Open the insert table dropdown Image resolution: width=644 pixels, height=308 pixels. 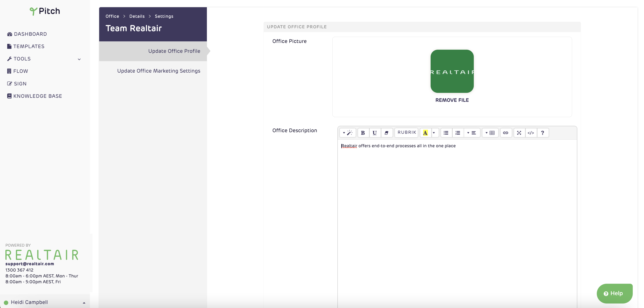click(x=490, y=133)
